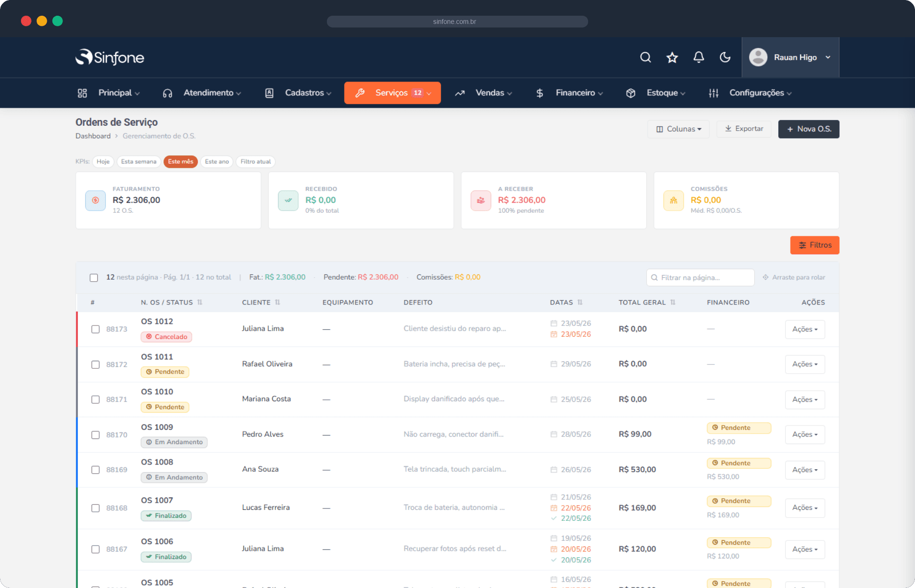Open Ações dropdown for OS 1006
The width and height of the screenshot is (915, 588).
click(x=805, y=549)
